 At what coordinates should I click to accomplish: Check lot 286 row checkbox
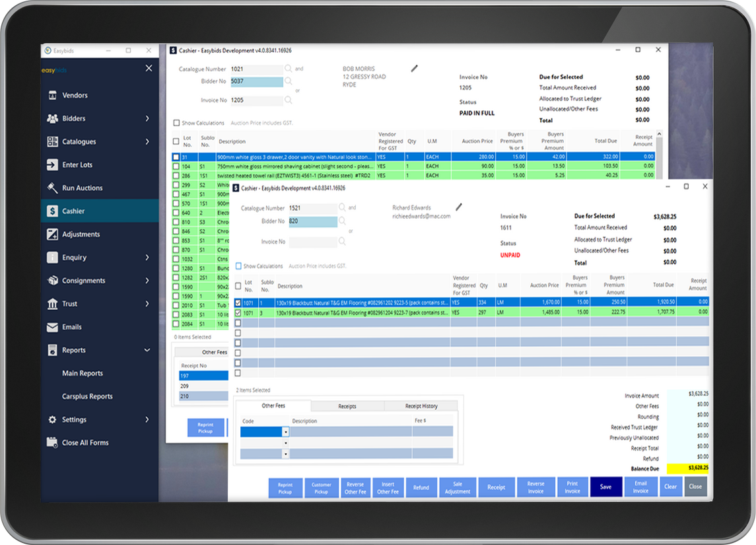point(176,176)
